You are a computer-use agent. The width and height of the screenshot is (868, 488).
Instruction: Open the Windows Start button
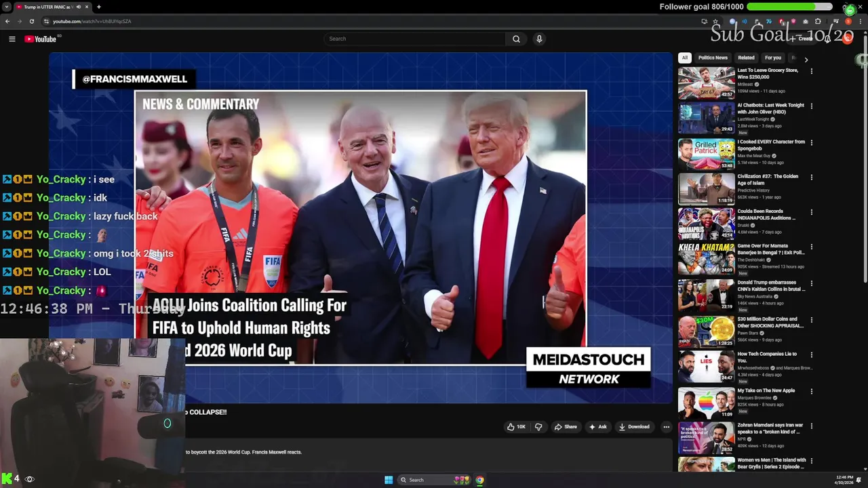click(x=389, y=480)
